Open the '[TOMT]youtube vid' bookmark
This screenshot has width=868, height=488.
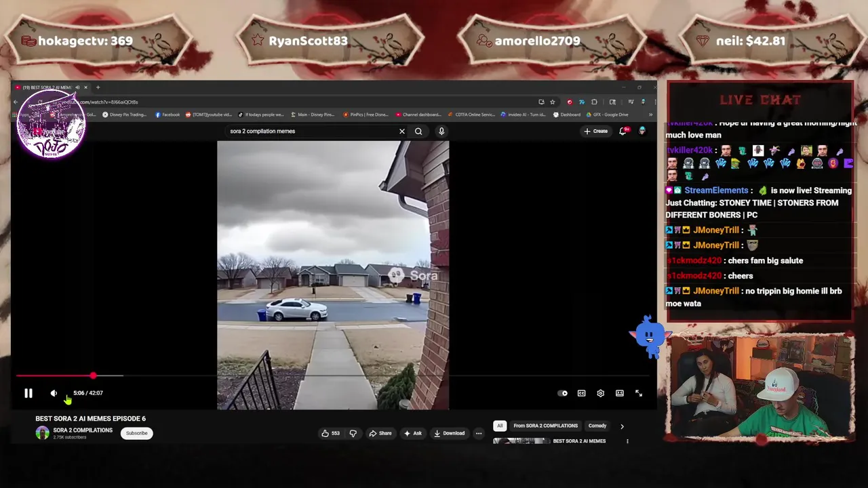point(208,115)
